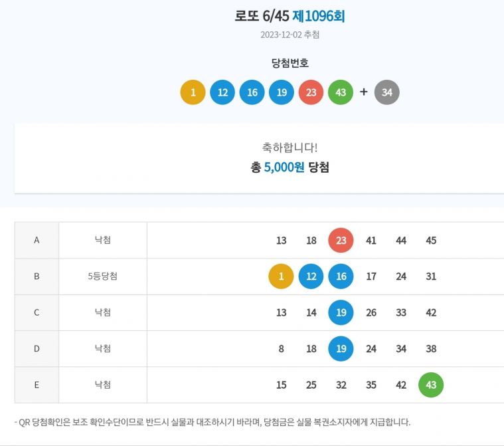Viewport: 504px width, 446px height.
Task: Click number 32 in row E
Action: [341, 385]
